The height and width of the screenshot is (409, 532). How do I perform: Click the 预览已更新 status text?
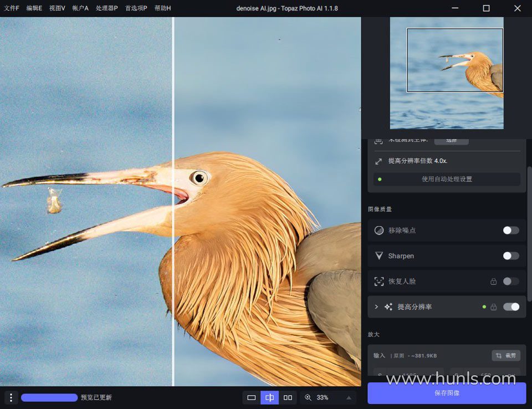click(x=96, y=397)
